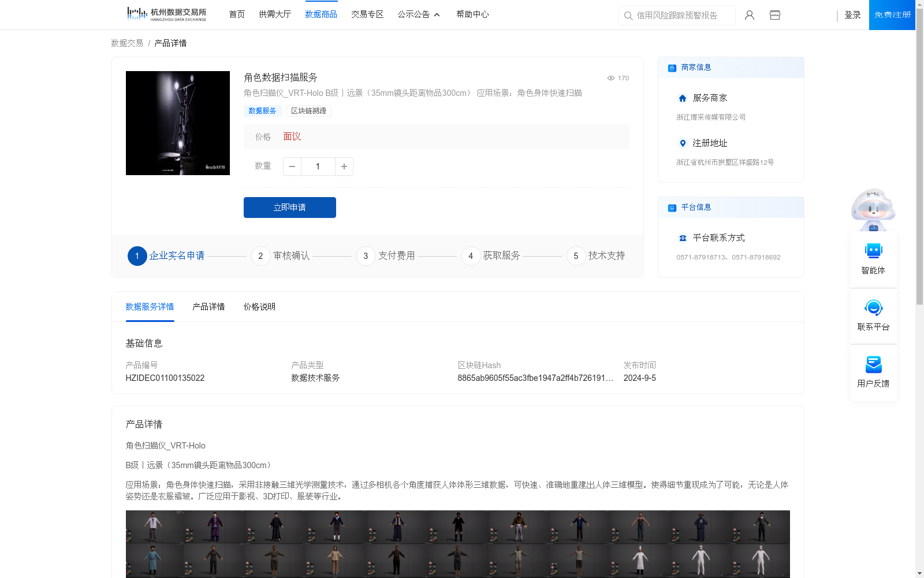924x578 pixels.
Task: Open the 智能体 assistant icon
Action: (x=873, y=251)
